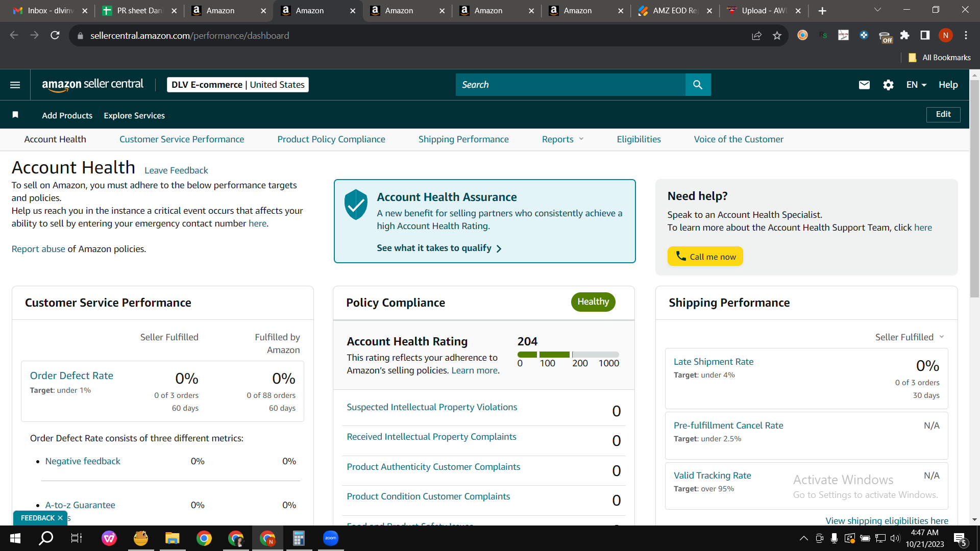Screen dimensions: 980x551
Task: Open the DLV E-commerce account switcher
Action: click(x=238, y=85)
